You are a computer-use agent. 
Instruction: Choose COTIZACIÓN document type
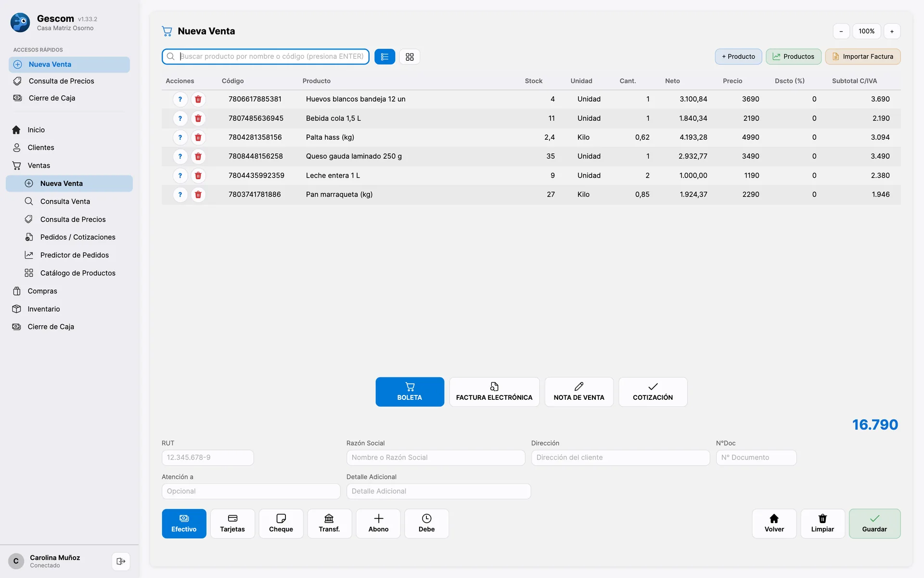(x=653, y=392)
